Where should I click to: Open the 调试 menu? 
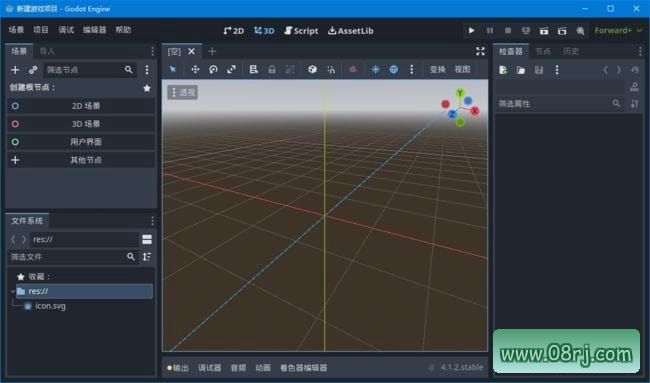coord(65,30)
